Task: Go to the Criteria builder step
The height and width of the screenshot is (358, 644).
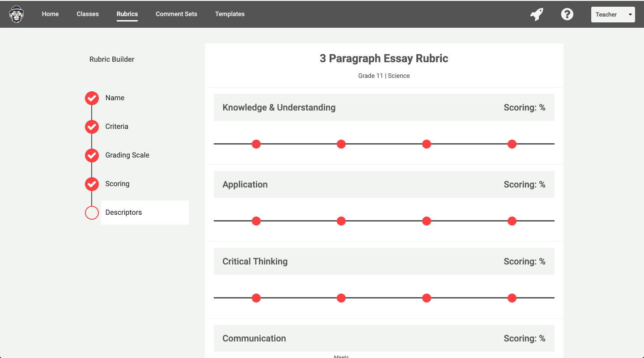Action: [117, 127]
